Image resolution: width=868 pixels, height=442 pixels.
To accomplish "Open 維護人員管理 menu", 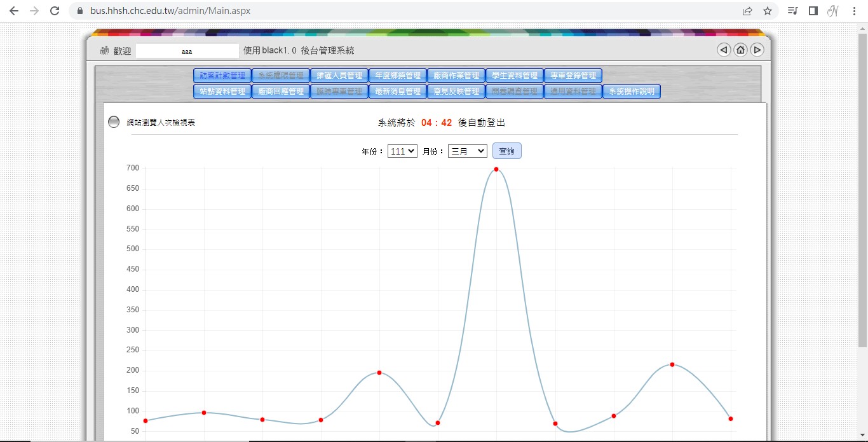I will coord(339,76).
